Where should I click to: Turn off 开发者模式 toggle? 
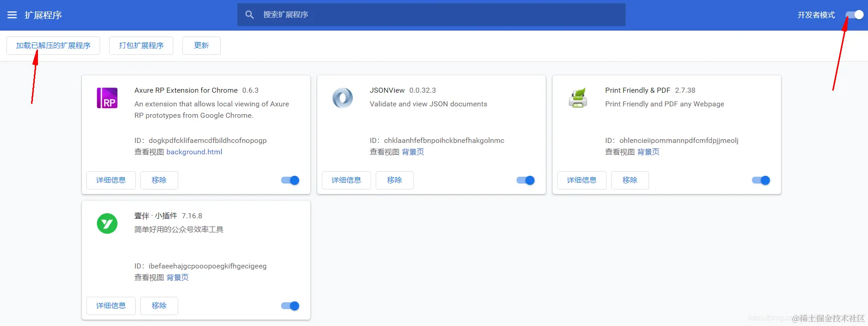coord(854,15)
